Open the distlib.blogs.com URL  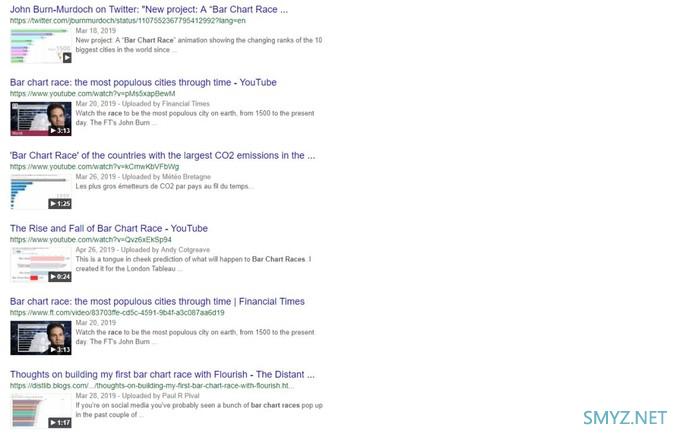(151, 385)
